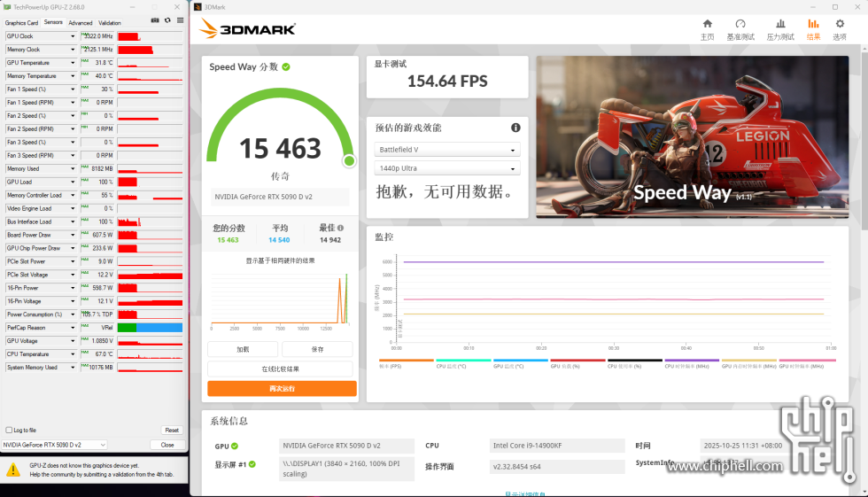Switch to the Graphics Card tab in GPU-Z
The width and height of the screenshot is (868, 497).
21,23
